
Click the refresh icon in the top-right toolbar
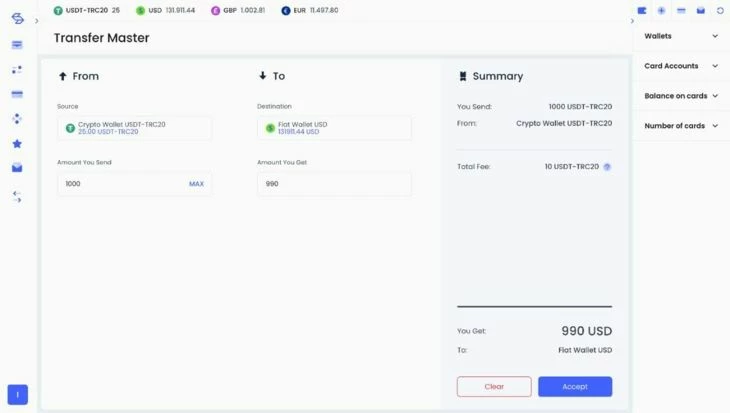(x=720, y=11)
